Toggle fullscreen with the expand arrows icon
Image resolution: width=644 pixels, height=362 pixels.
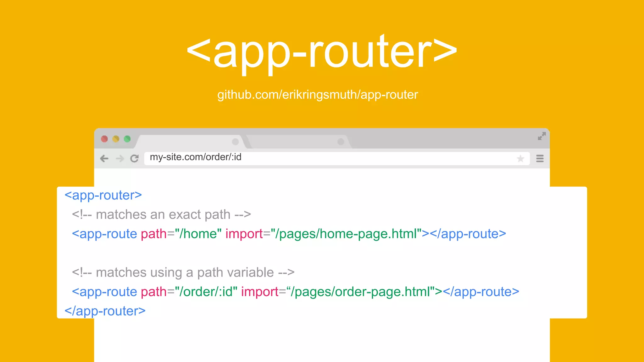pos(542,136)
